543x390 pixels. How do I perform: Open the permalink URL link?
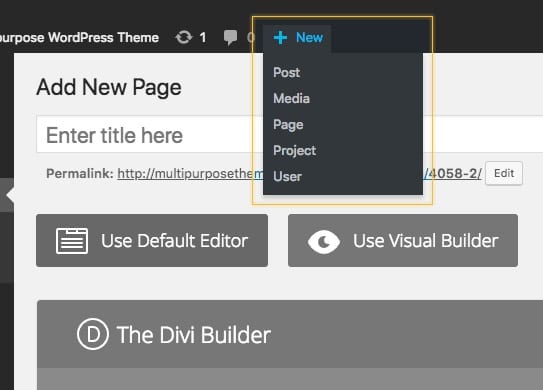299,173
